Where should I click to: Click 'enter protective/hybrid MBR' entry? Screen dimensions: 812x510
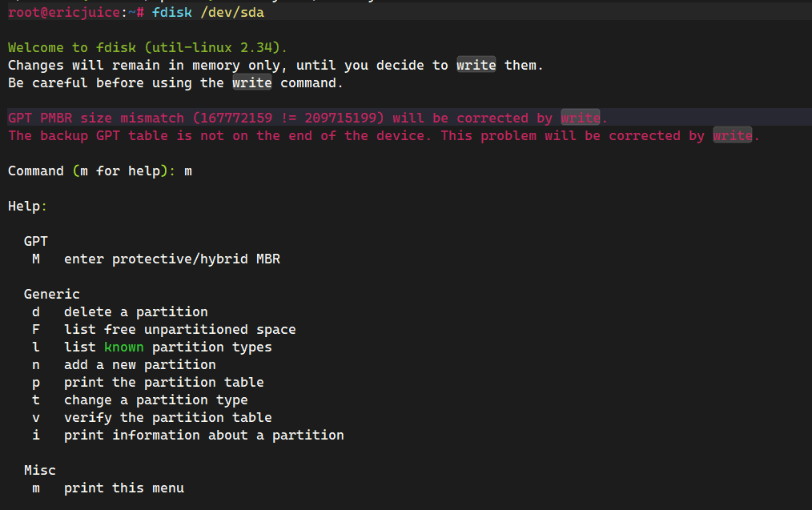171,259
